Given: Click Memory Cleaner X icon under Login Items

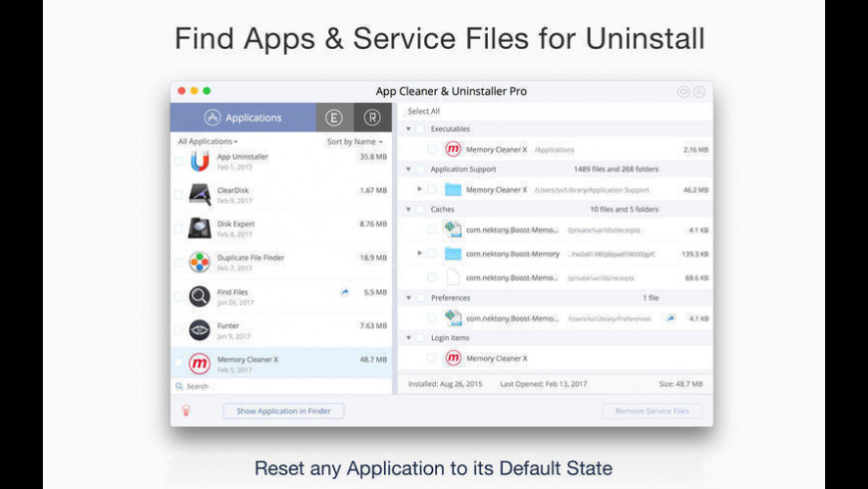Looking at the screenshot, I should click(x=453, y=358).
